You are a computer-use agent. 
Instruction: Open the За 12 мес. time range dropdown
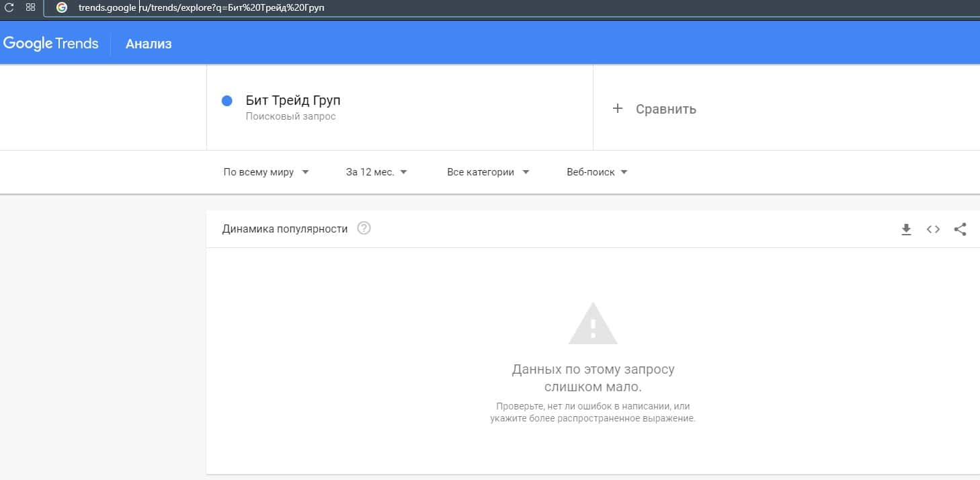[x=376, y=172]
